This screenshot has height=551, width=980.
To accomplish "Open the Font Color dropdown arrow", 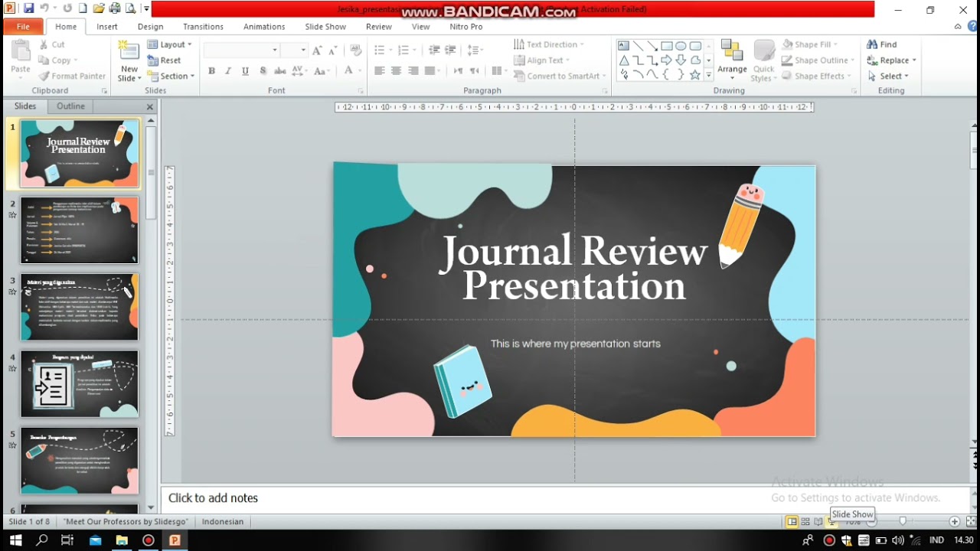I will (359, 71).
